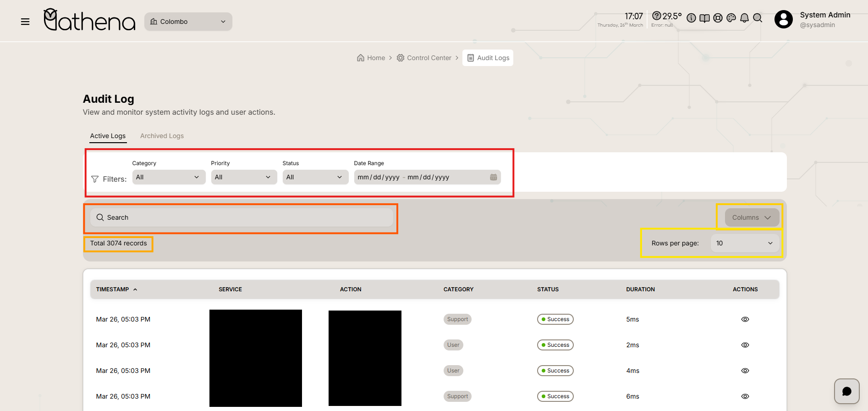Open the Columns visibility button
Screen dimensions: 868x411
coord(751,217)
